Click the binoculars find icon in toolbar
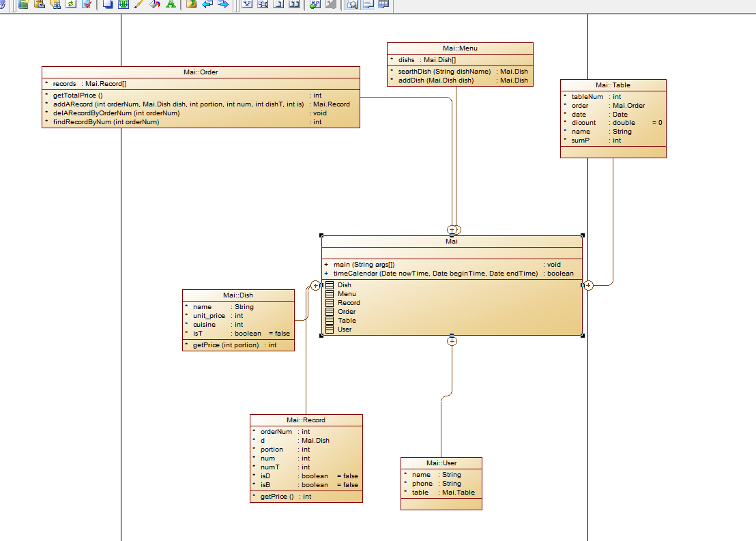This screenshot has width=756, height=541. point(55,4)
